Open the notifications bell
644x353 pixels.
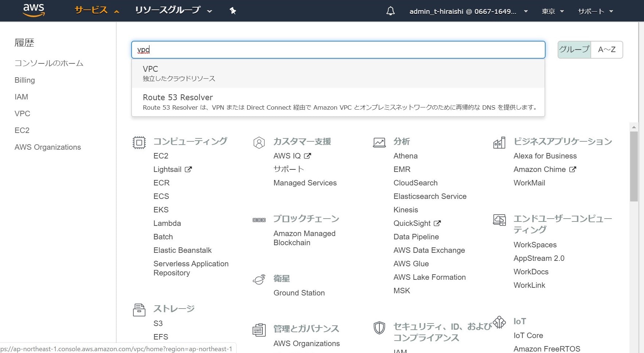point(390,11)
